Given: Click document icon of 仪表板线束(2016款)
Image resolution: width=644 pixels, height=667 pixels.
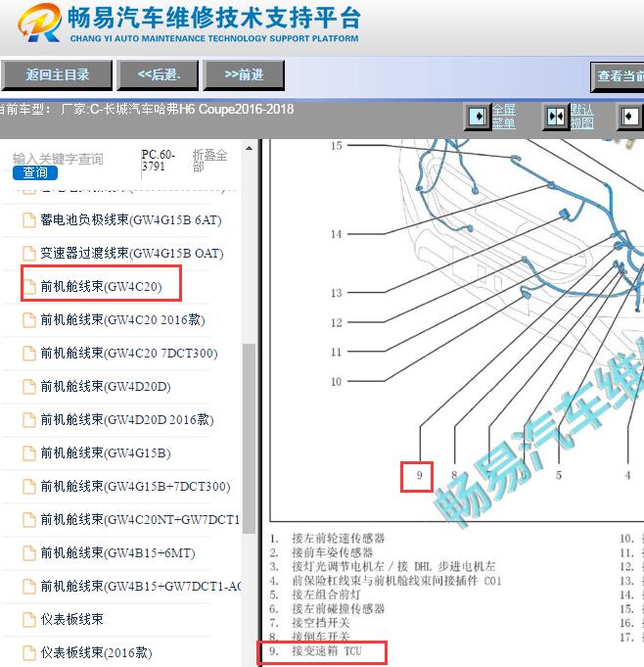Looking at the screenshot, I should click(29, 652).
